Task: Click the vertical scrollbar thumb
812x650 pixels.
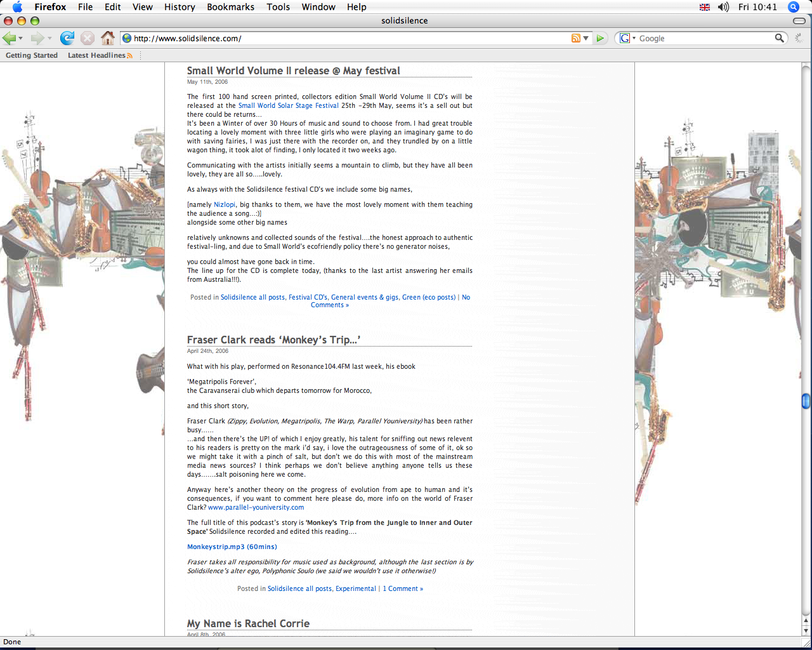Action: tap(806, 401)
